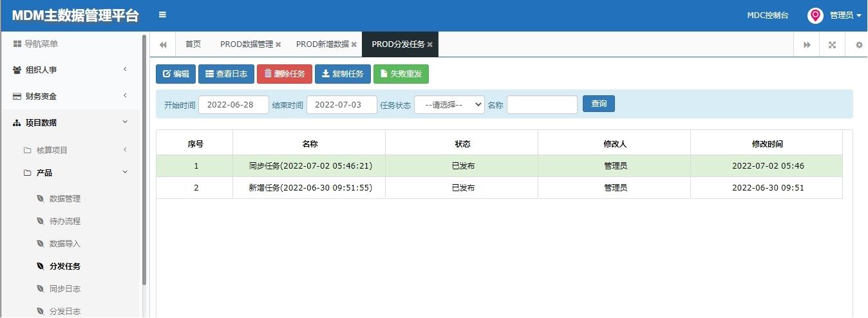
Task: Expand the 财务资金 menu
Action: (70, 96)
